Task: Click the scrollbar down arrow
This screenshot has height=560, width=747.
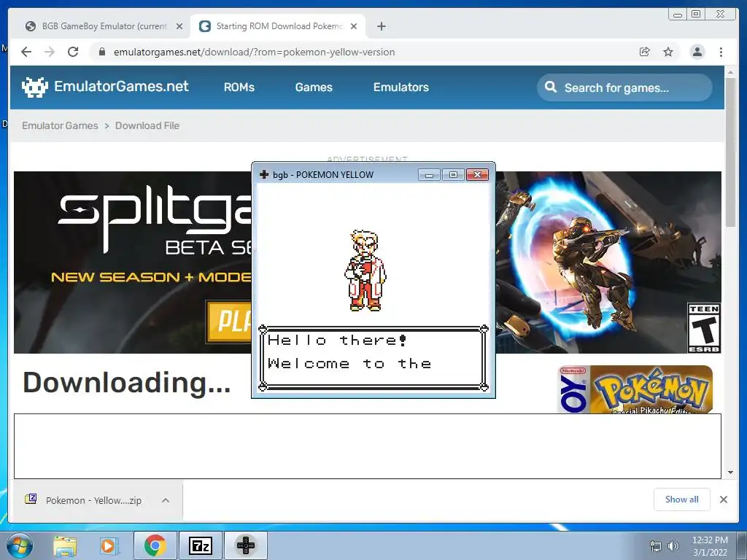Action: [730, 472]
